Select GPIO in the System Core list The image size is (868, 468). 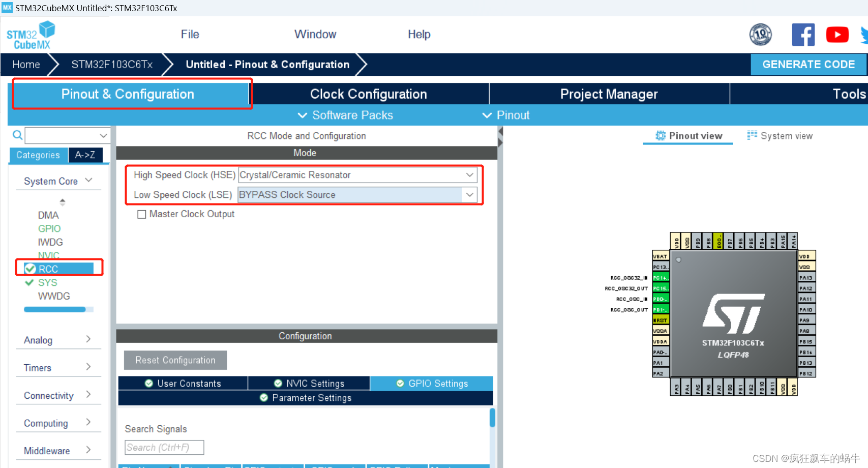pyautogui.click(x=49, y=229)
